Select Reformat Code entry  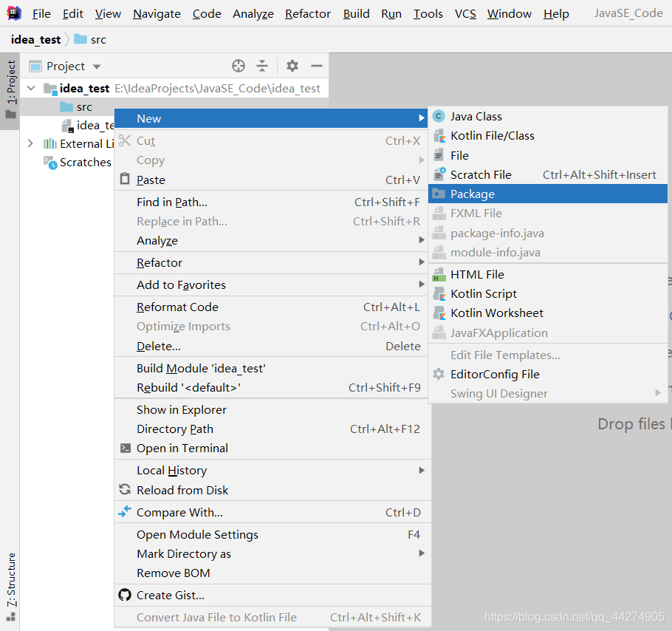pyautogui.click(x=271, y=307)
